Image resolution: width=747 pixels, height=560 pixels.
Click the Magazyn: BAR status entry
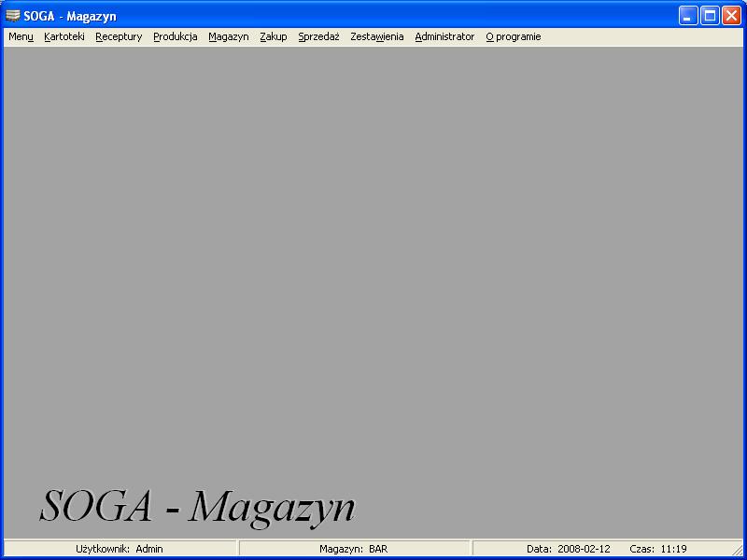point(354,549)
